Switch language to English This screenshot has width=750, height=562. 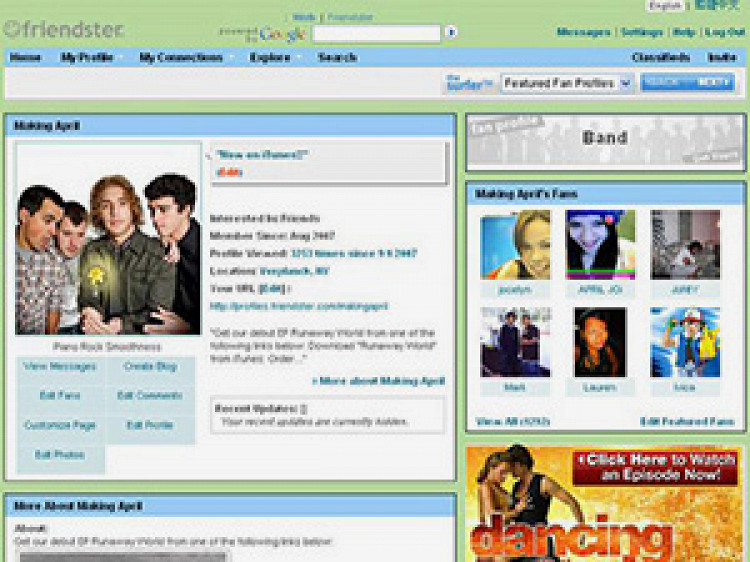click(x=664, y=6)
